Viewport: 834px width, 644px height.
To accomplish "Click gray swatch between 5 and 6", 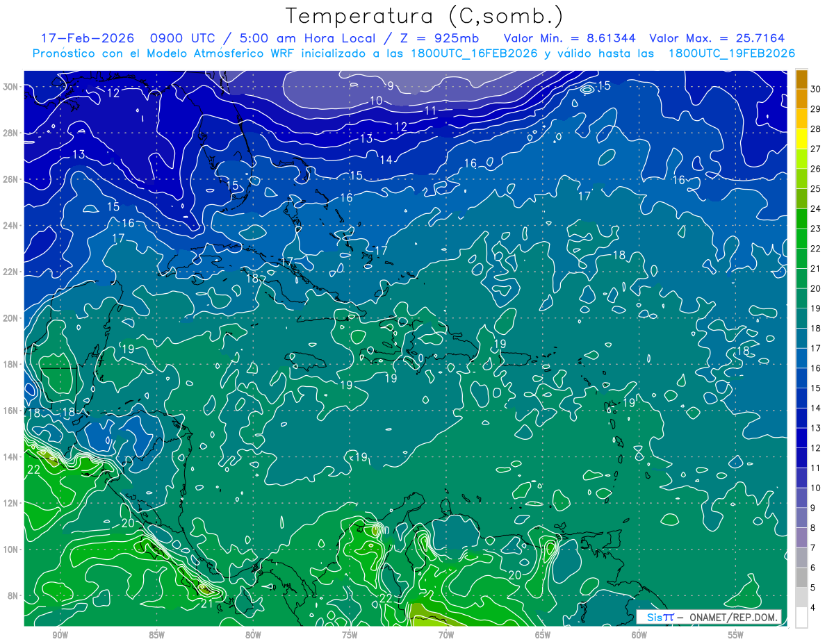I will [x=801, y=577].
